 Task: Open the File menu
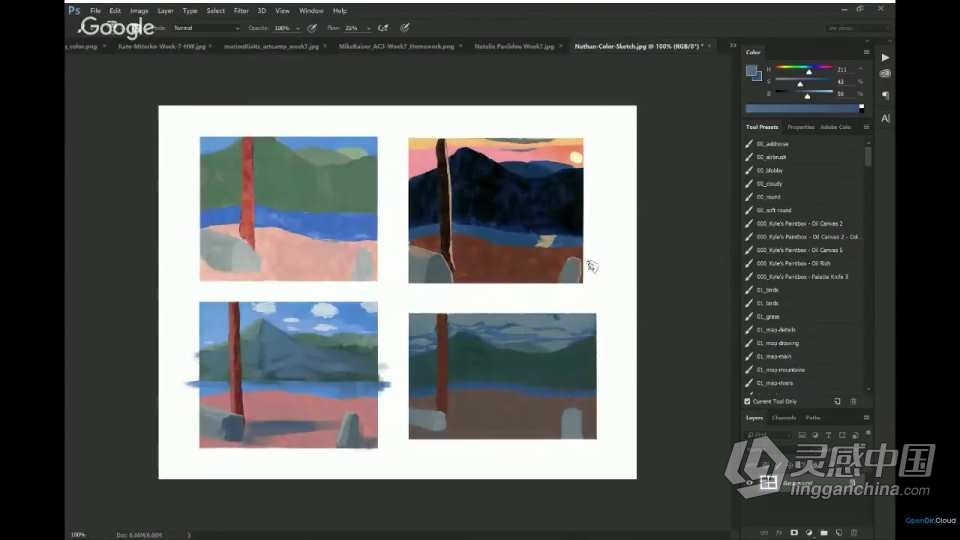[x=96, y=11]
